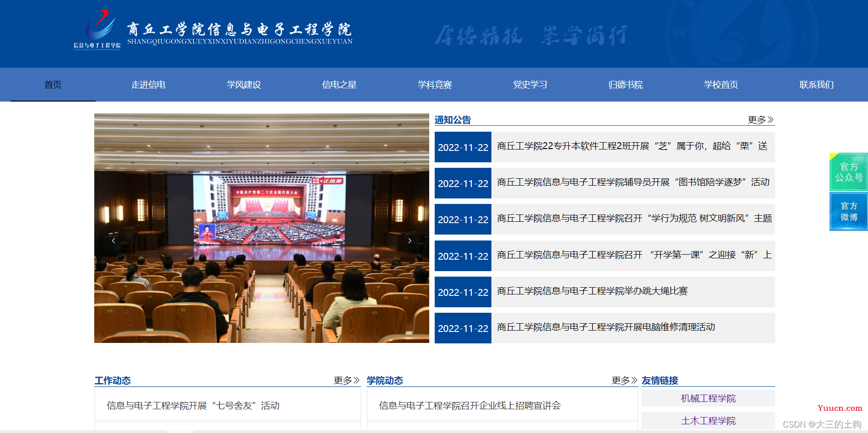Open the 党史学习 menu item
This screenshot has height=433, width=868.
[530, 85]
